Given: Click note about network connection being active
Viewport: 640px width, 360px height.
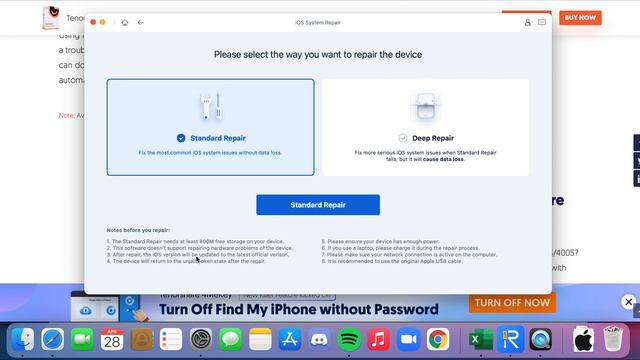Looking at the screenshot, I should coord(409,255).
